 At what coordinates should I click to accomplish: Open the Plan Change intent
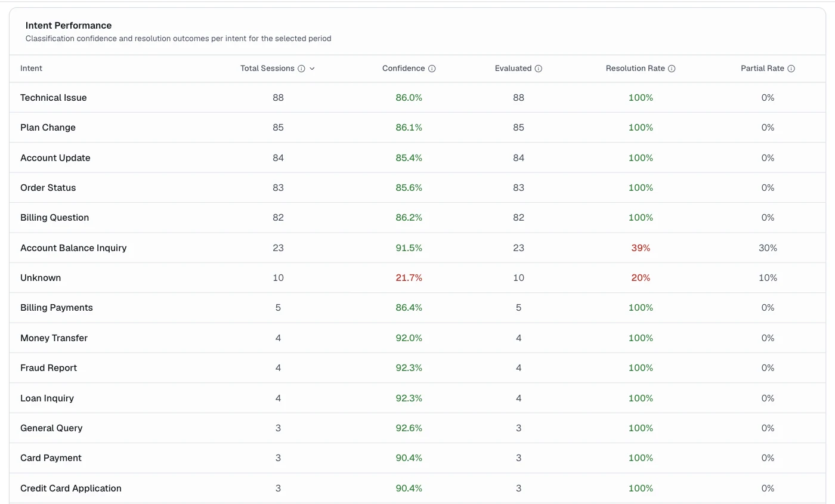48,128
